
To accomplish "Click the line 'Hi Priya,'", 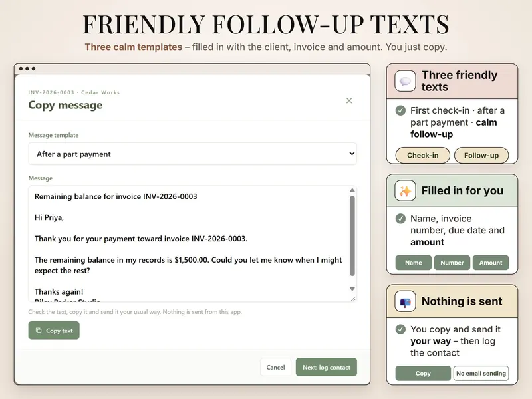I will [49, 217].
